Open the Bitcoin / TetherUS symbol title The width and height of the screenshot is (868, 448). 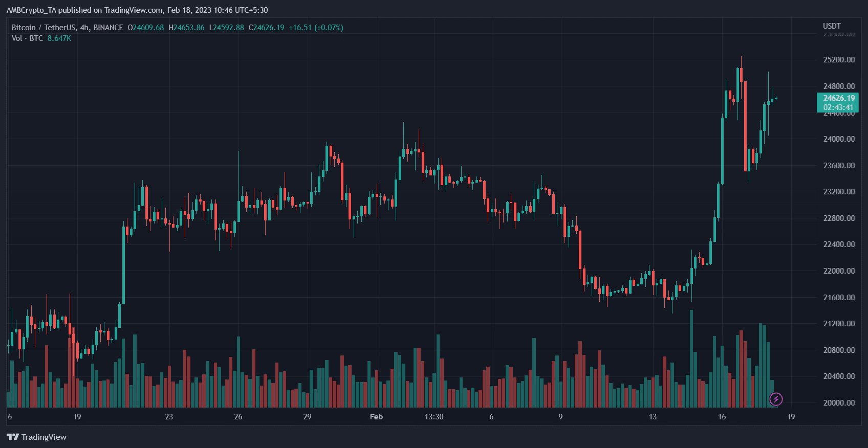coord(44,28)
